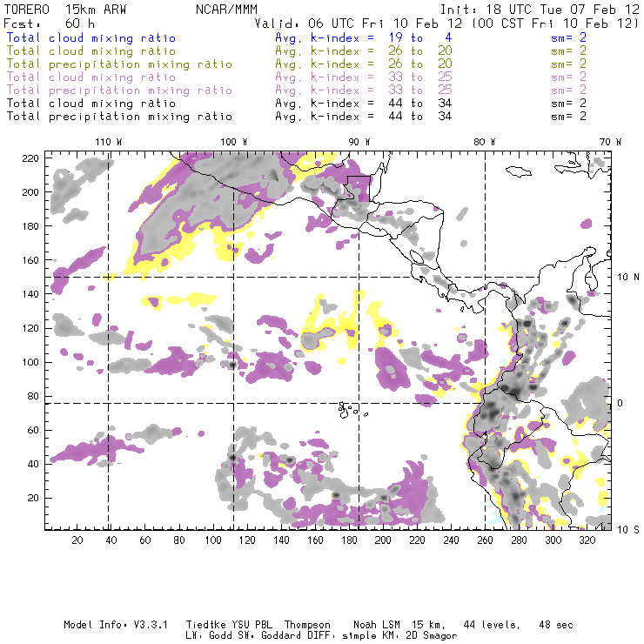Click the 'SW: Goddard' text in footer
This screenshot has height=644, width=644.
coord(269,636)
